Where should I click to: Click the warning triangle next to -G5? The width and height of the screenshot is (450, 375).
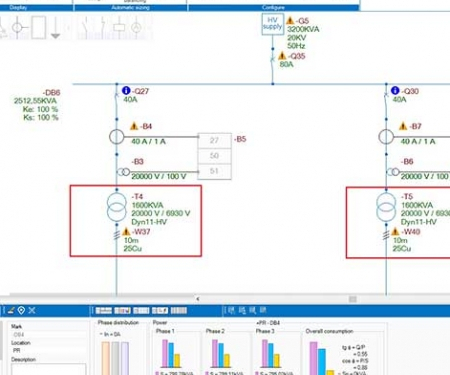290,20
